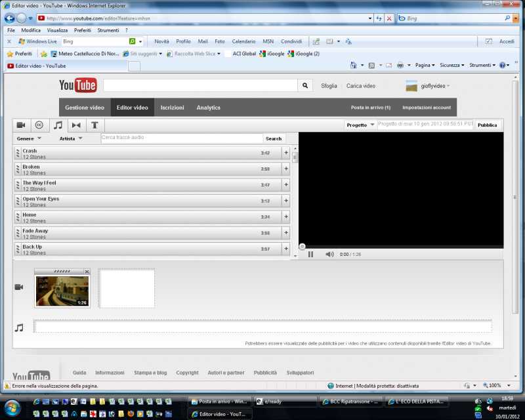Switch to the Analytics tab
The height and width of the screenshot is (420, 525).
pyautogui.click(x=208, y=108)
